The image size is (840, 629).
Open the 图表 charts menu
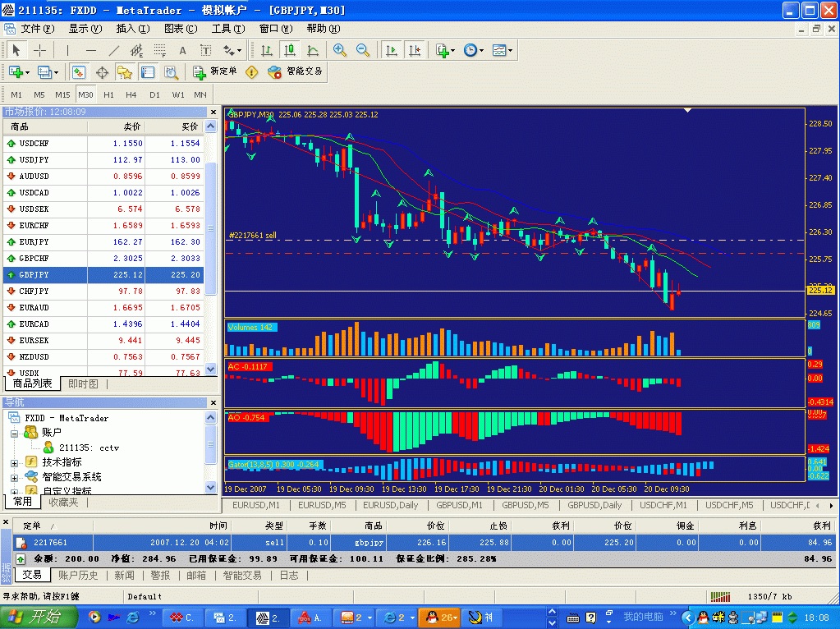(181, 29)
